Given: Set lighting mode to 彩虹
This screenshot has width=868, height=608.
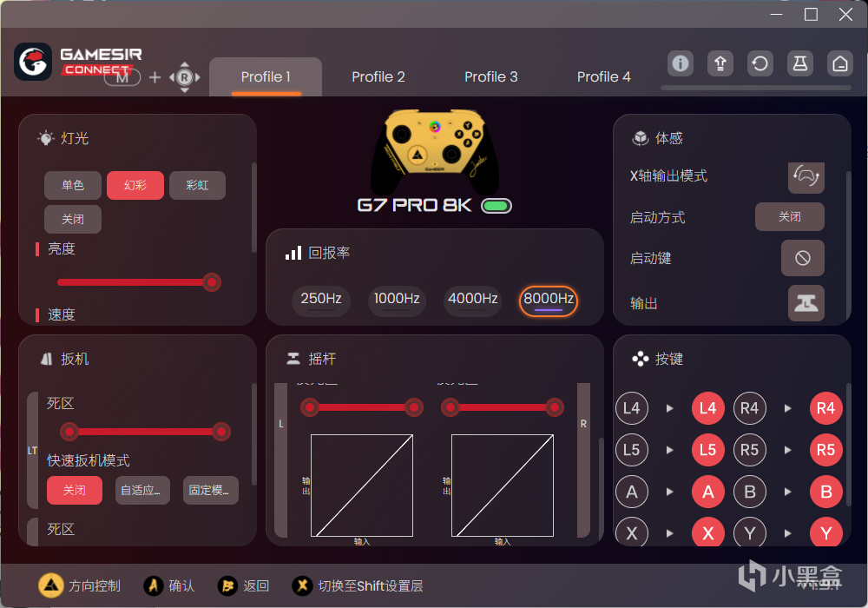Looking at the screenshot, I should [x=197, y=185].
